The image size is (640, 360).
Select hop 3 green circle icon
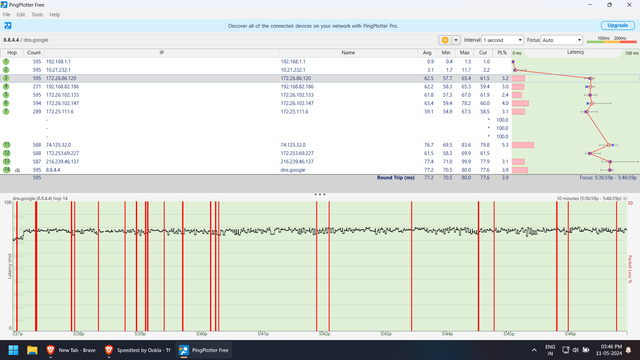(6, 78)
